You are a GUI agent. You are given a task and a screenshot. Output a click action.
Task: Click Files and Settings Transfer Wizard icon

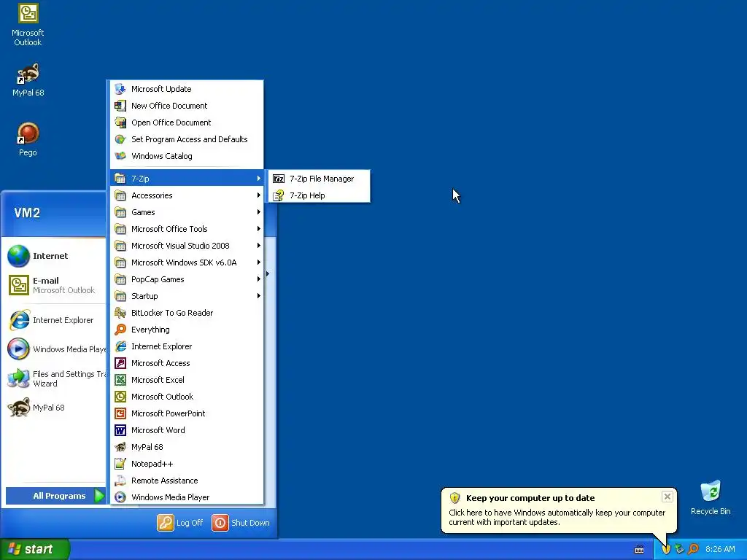click(18, 378)
